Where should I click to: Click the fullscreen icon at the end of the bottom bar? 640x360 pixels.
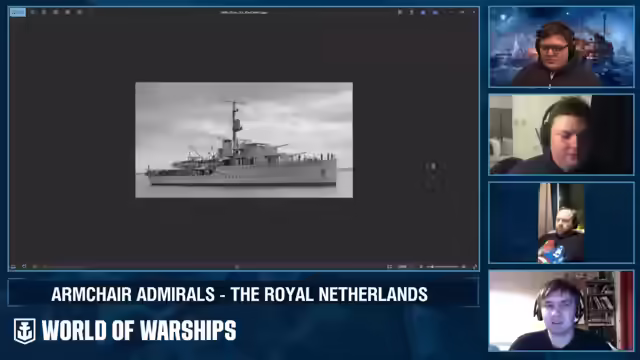[x=475, y=267]
